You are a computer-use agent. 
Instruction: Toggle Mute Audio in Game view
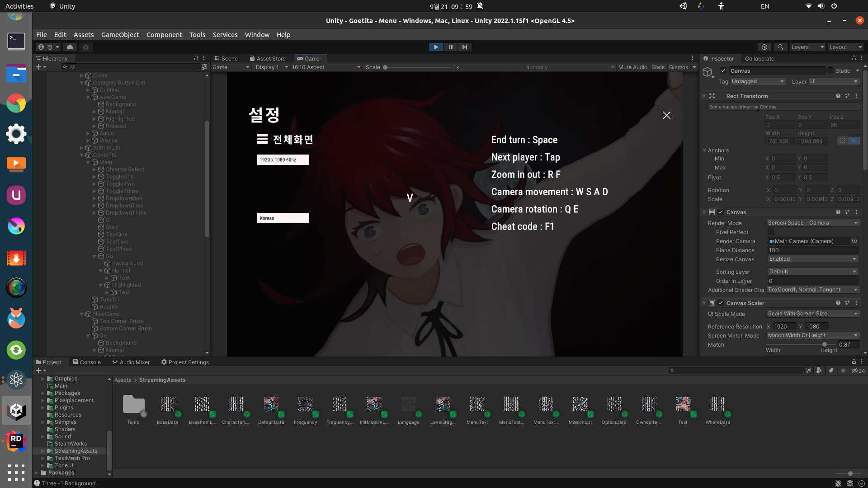pos(632,67)
